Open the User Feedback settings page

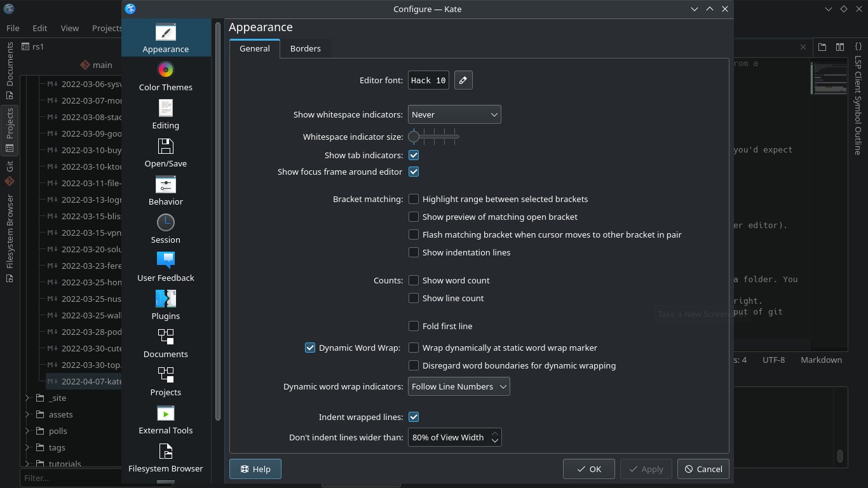coord(166,267)
